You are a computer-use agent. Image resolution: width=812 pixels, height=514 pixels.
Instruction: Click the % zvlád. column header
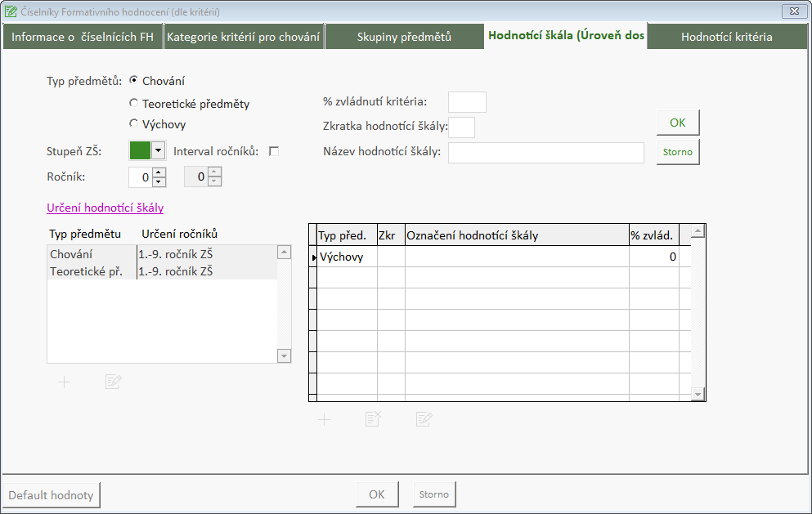coord(654,235)
